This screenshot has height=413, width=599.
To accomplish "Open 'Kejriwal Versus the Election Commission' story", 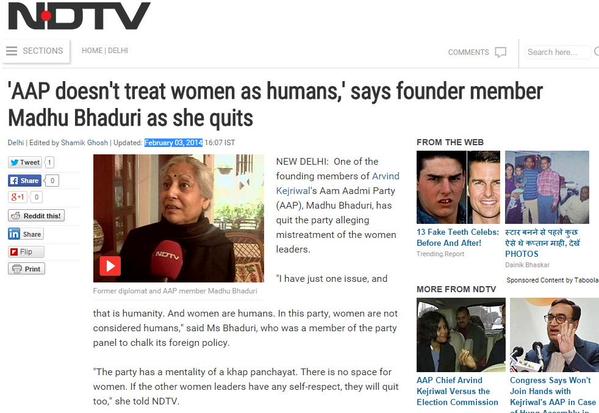I will click(457, 391).
